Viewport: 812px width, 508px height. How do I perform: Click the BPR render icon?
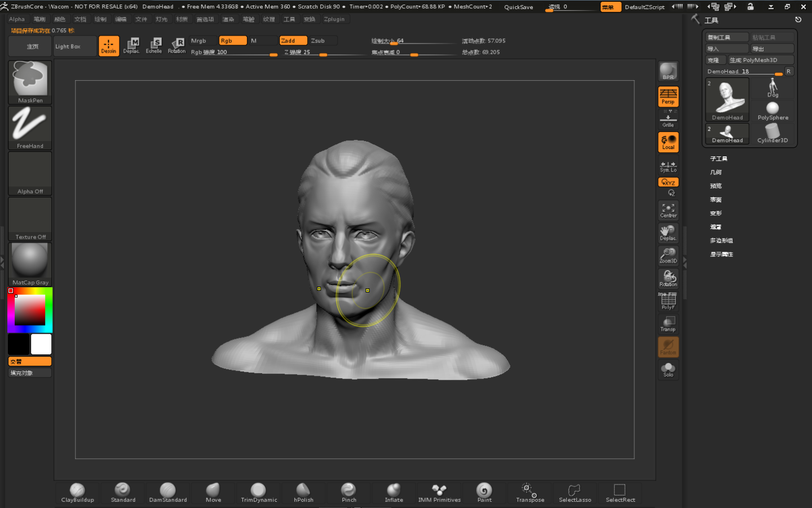tap(668, 72)
